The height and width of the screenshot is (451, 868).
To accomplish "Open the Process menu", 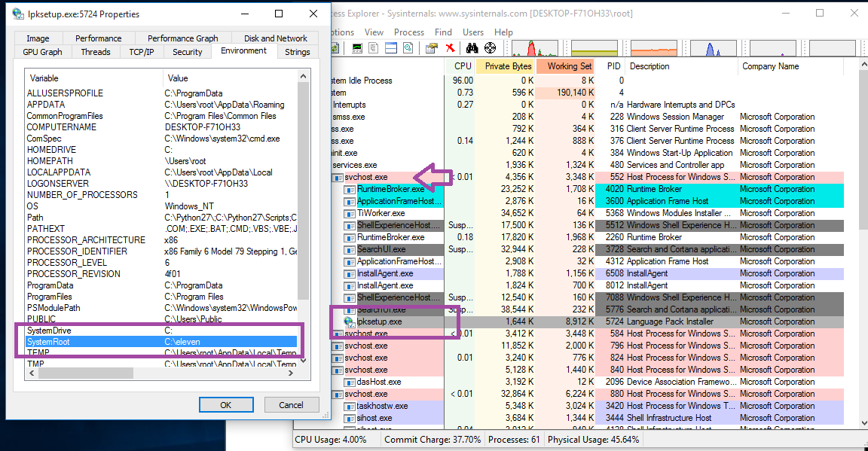I will 409,32.
